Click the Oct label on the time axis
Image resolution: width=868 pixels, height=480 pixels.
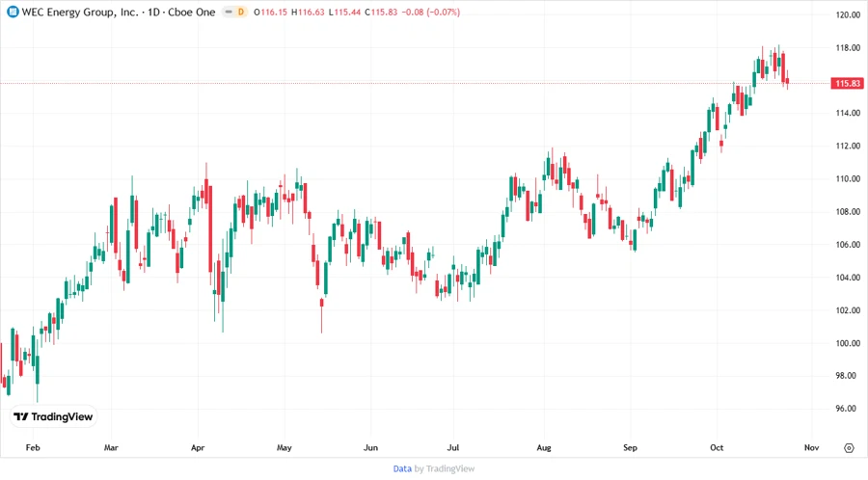(x=717, y=447)
